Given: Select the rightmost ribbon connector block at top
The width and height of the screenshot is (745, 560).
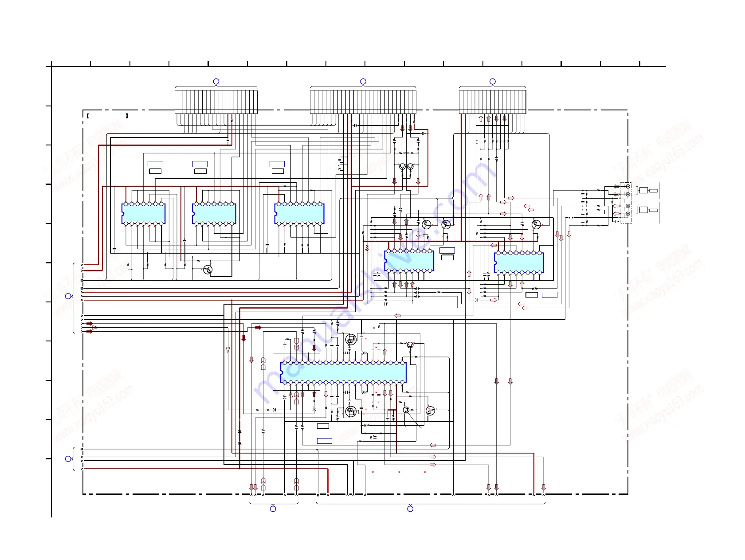Looking at the screenshot, I should [x=493, y=102].
